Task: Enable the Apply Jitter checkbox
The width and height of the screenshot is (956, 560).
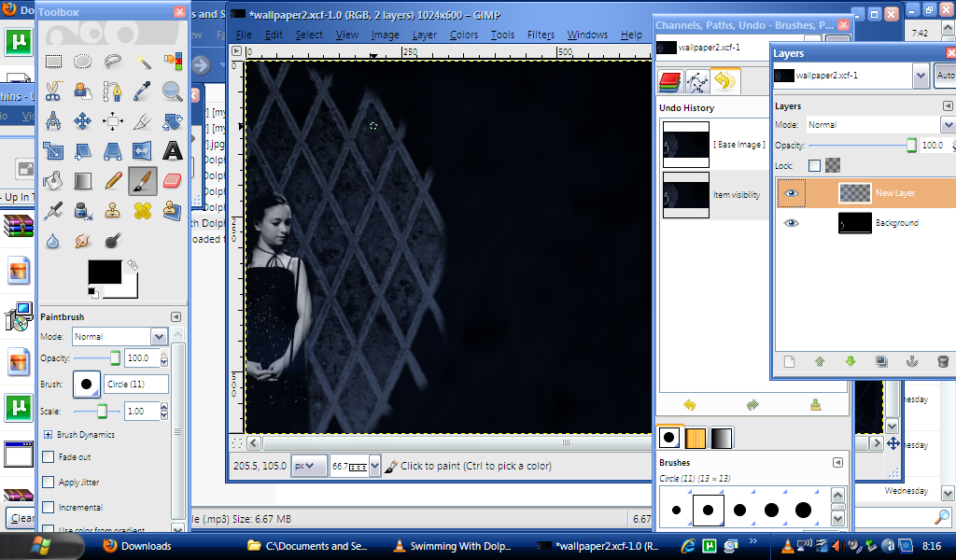Action: (49, 482)
